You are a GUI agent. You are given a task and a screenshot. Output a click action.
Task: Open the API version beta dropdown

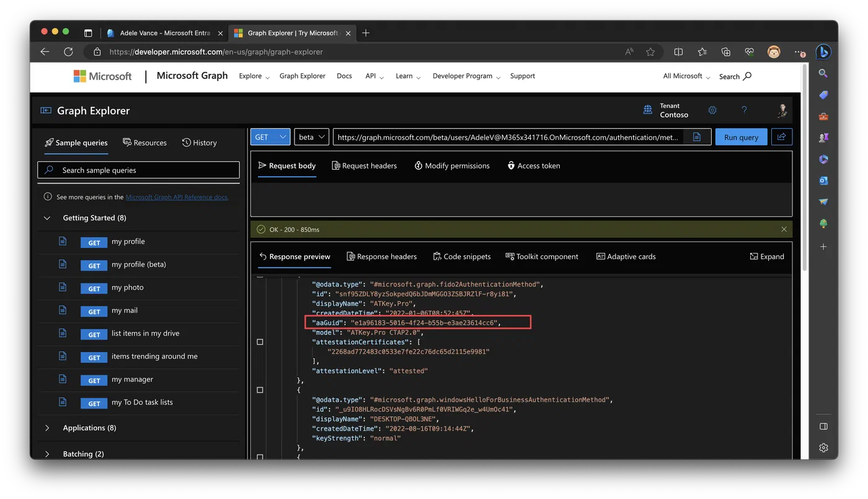pyautogui.click(x=311, y=137)
